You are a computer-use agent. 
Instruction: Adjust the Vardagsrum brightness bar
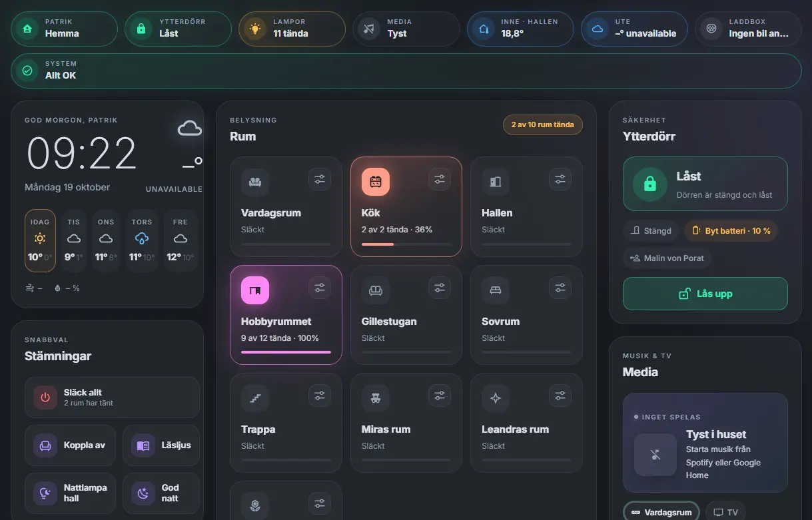(286, 244)
